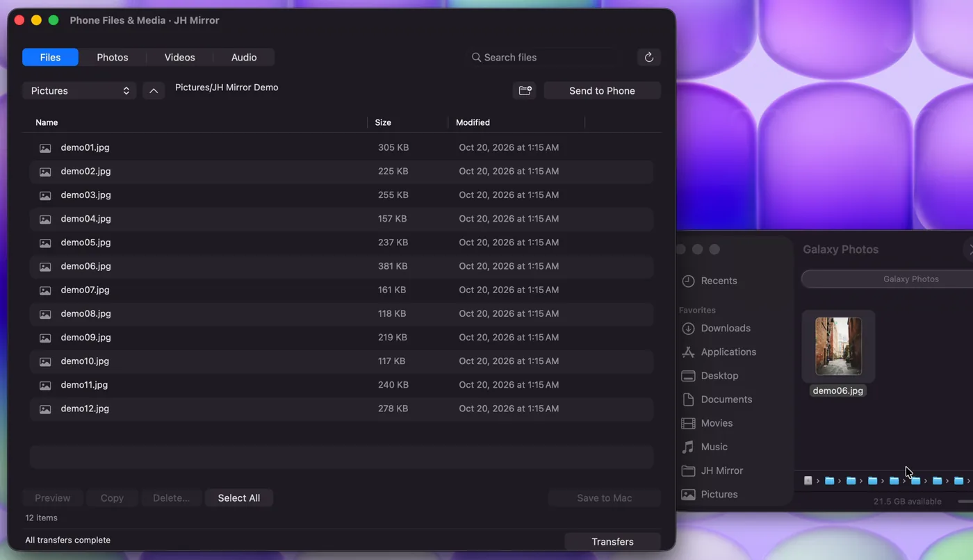This screenshot has width=973, height=560.
Task: Click the Save to Mac button
Action: (x=604, y=498)
